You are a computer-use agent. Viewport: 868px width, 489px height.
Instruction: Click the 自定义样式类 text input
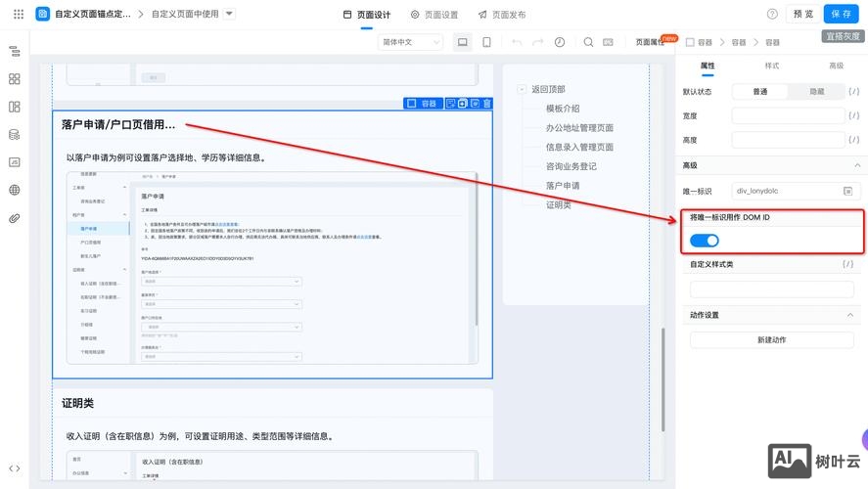[x=772, y=289]
